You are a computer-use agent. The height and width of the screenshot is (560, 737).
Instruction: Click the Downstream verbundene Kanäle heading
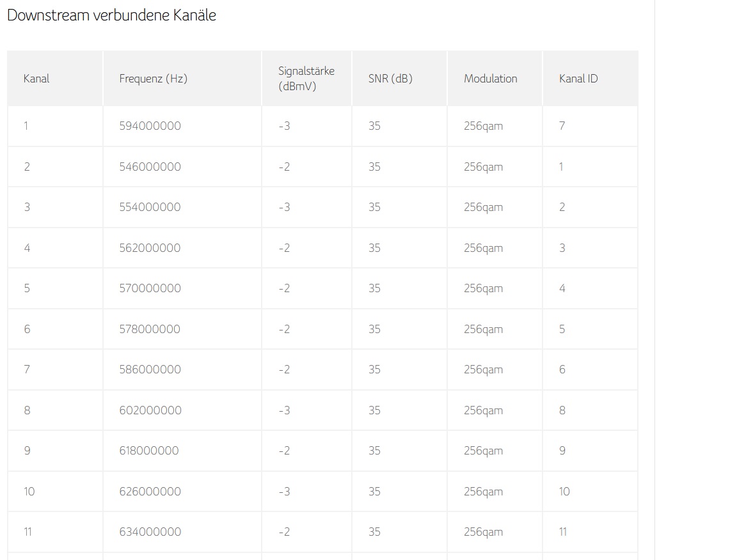111,15
